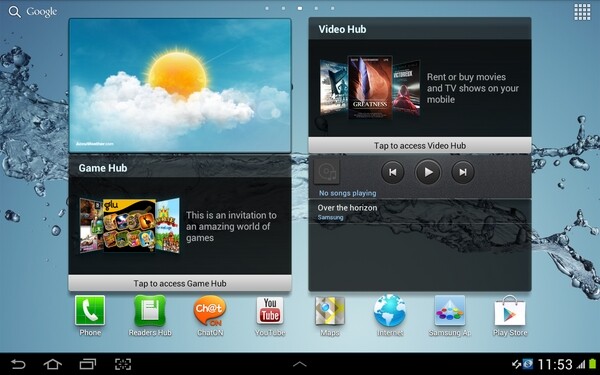Tap the Video Hub title

click(x=342, y=29)
